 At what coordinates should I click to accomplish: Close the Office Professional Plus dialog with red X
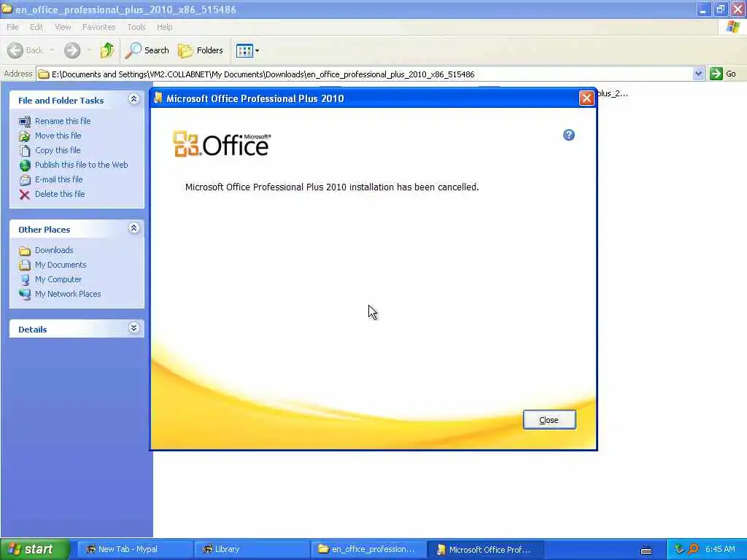[586, 98]
